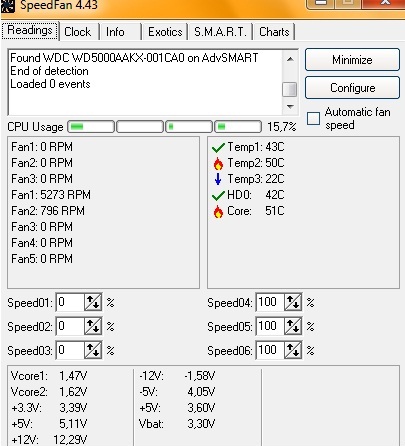Click the log box scrollbar up arrow

[x=290, y=60]
